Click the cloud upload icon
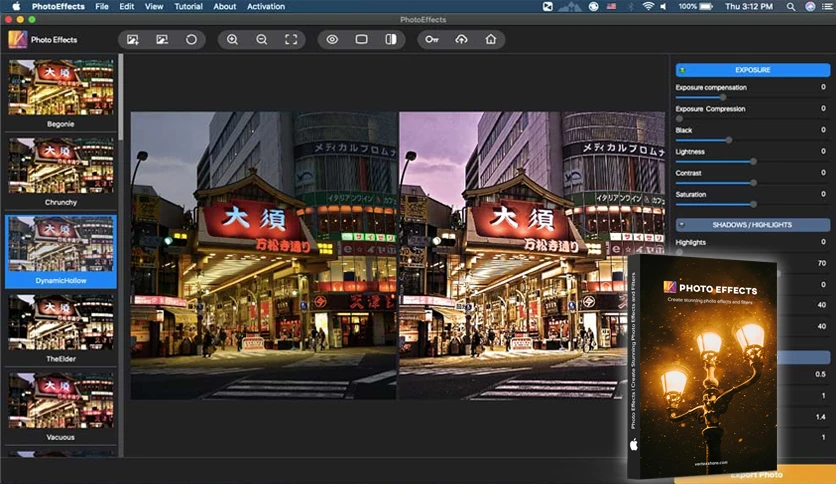Image resolution: width=836 pixels, height=484 pixels. 461,39
